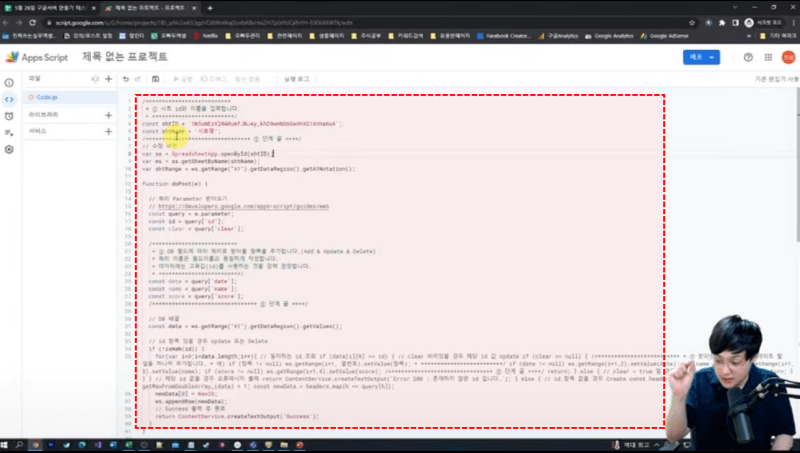The image size is (800, 453).
Task: Open the Extensions puzzle icon
Action: coord(722,22)
